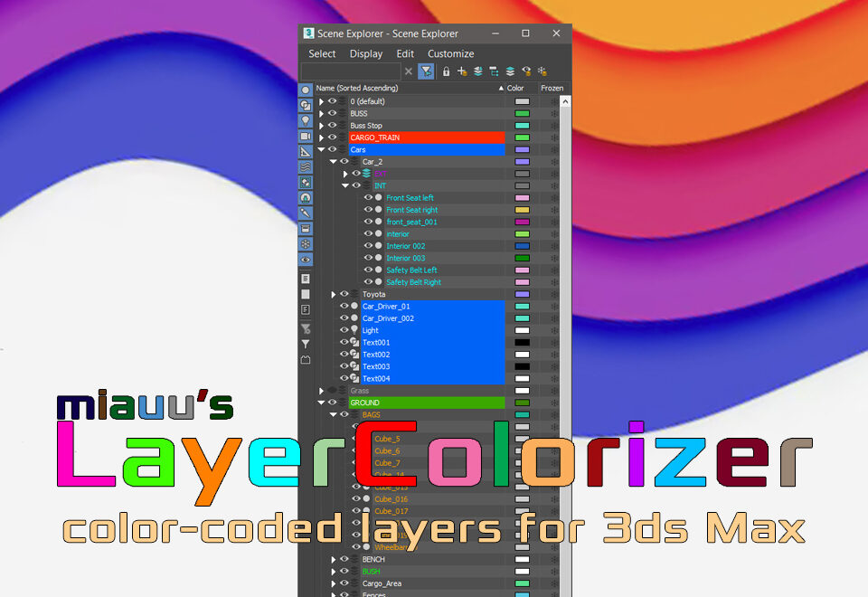The image size is (868, 597).
Task: Toggle the Display Cameras filter icon
Action: [306, 136]
